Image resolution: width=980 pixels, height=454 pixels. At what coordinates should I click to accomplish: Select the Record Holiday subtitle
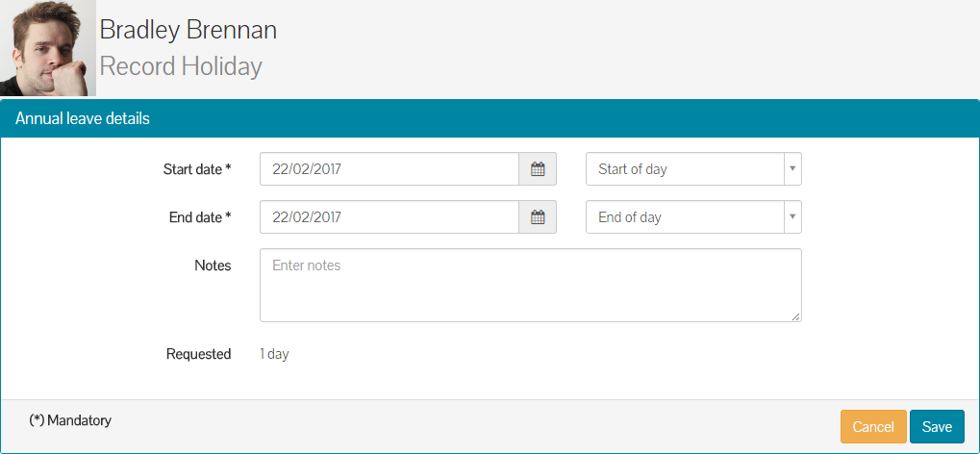(x=181, y=66)
